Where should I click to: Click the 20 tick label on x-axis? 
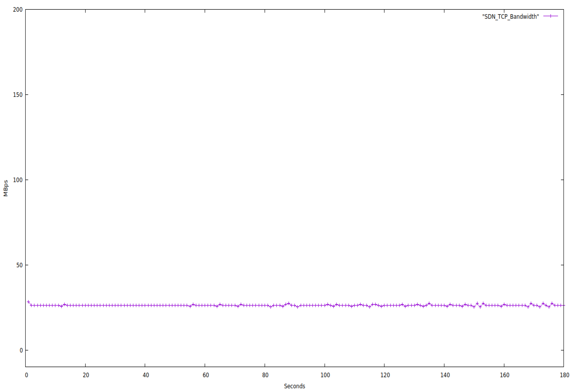coord(86,375)
